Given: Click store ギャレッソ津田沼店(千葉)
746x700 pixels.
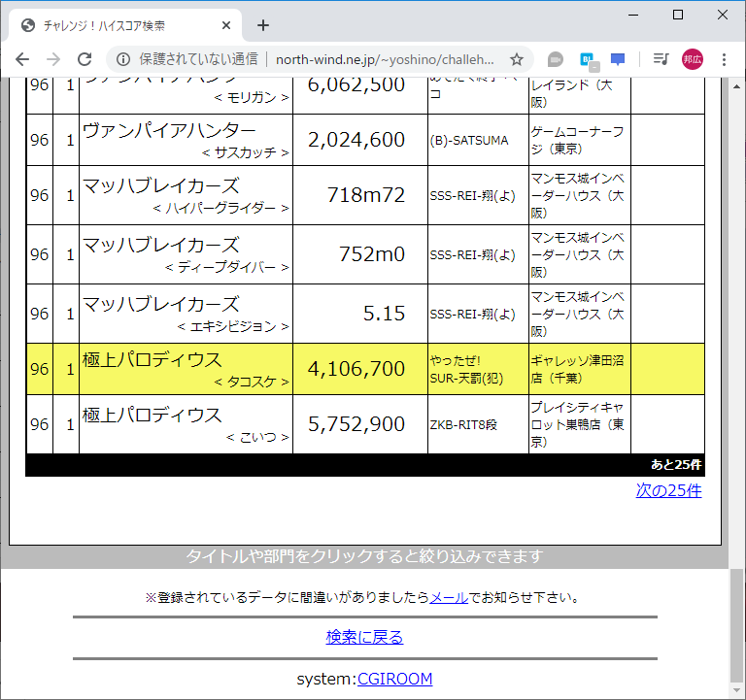Looking at the screenshot, I should click(x=578, y=369).
